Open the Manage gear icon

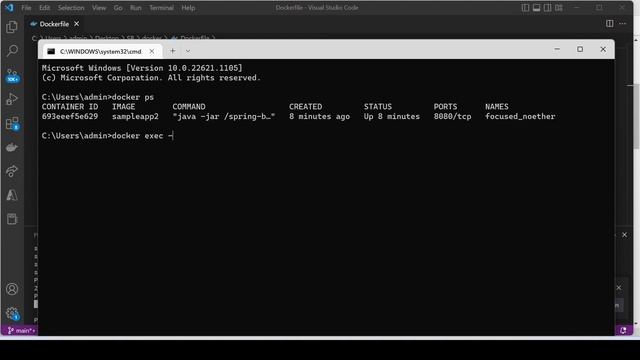pyautogui.click(x=12, y=313)
